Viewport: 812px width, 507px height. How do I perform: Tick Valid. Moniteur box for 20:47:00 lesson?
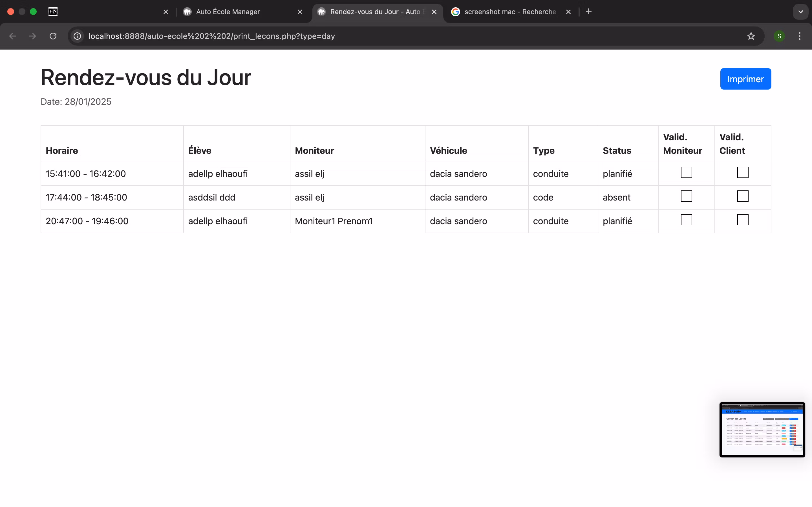[686, 220]
